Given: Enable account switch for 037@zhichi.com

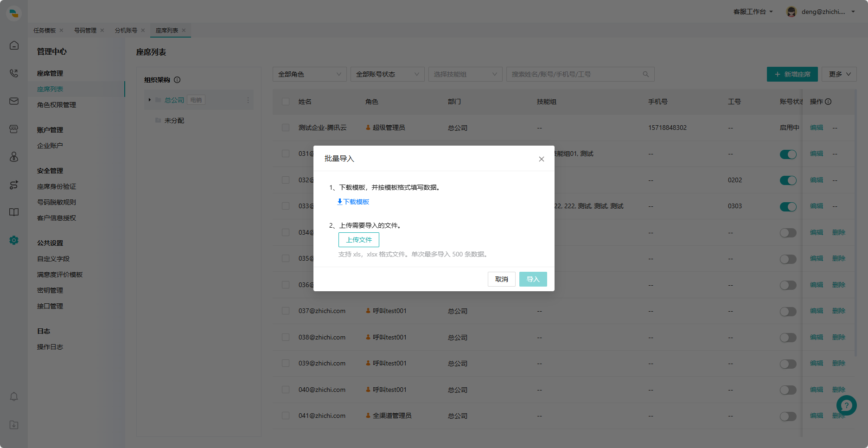Looking at the screenshot, I should tap(788, 311).
